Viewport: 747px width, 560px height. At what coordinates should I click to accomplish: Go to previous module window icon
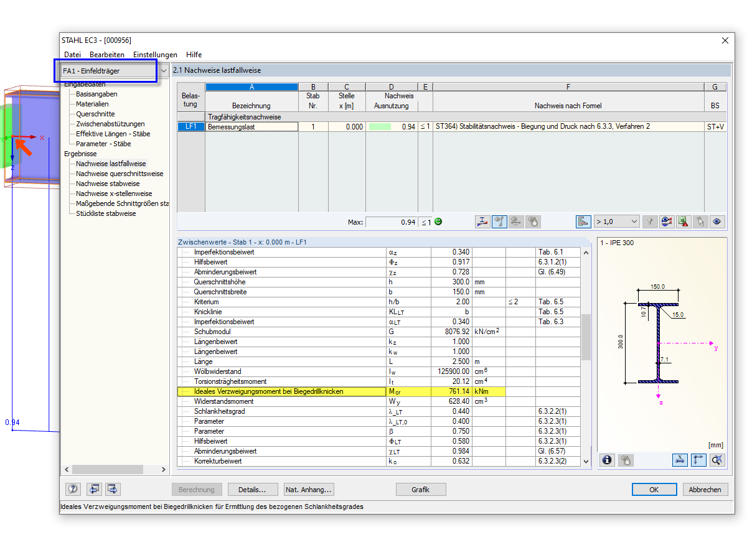coord(93,489)
